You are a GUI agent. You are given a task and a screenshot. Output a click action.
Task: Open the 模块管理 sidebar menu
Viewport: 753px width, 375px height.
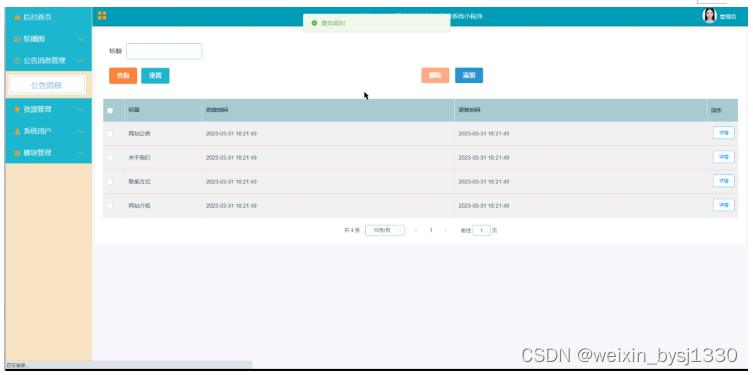(49, 153)
